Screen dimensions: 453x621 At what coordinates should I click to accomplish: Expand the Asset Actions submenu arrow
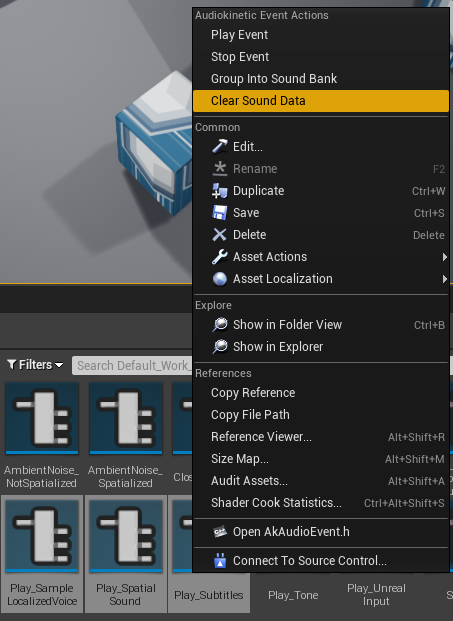click(444, 257)
